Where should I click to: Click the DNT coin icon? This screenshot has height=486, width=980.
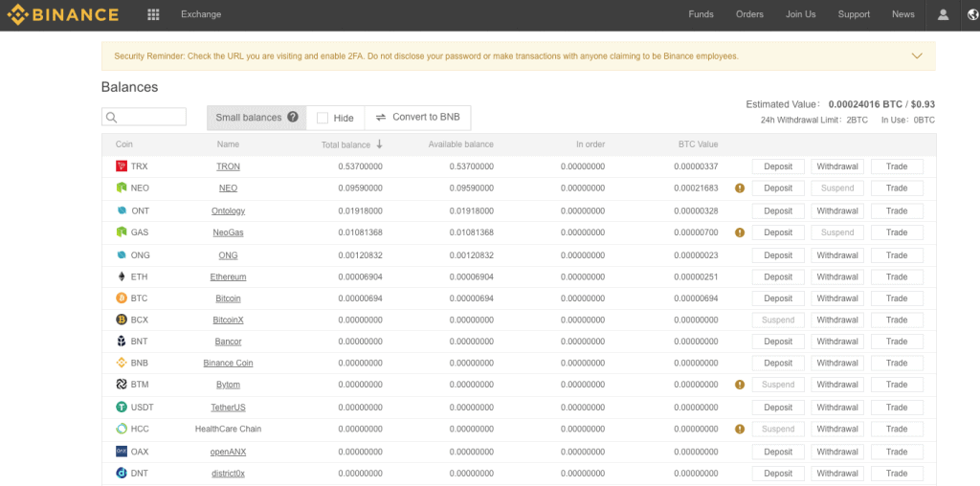pyautogui.click(x=122, y=473)
